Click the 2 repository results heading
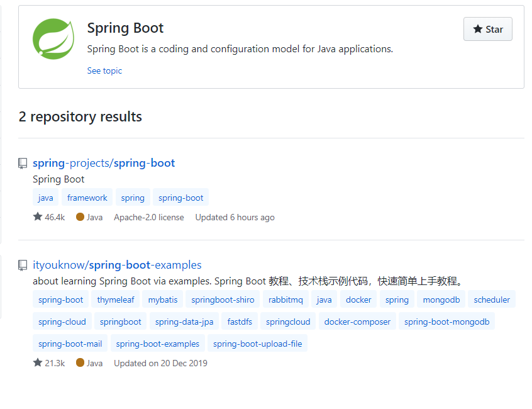Screen dimensions: 532x409 tap(80, 116)
